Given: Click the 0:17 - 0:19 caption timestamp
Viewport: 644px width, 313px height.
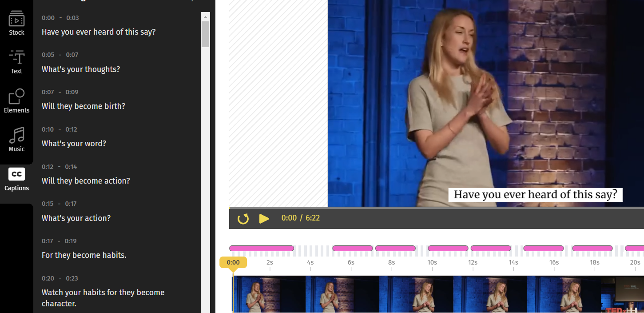Looking at the screenshot, I should tap(59, 241).
